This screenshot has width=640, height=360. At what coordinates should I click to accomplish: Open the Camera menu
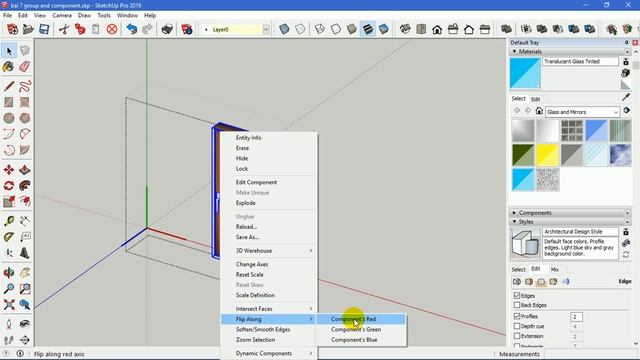[x=62, y=16]
